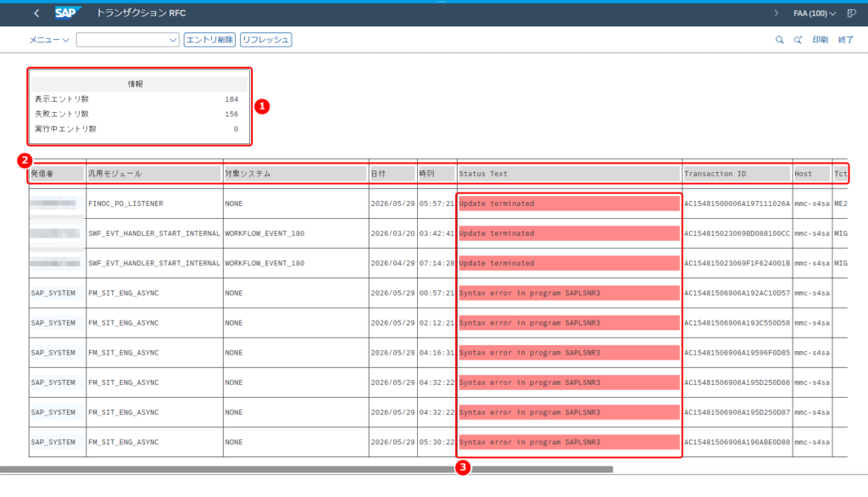
Task: Click the horizontal scrollbar below the table
Action: click(x=306, y=470)
